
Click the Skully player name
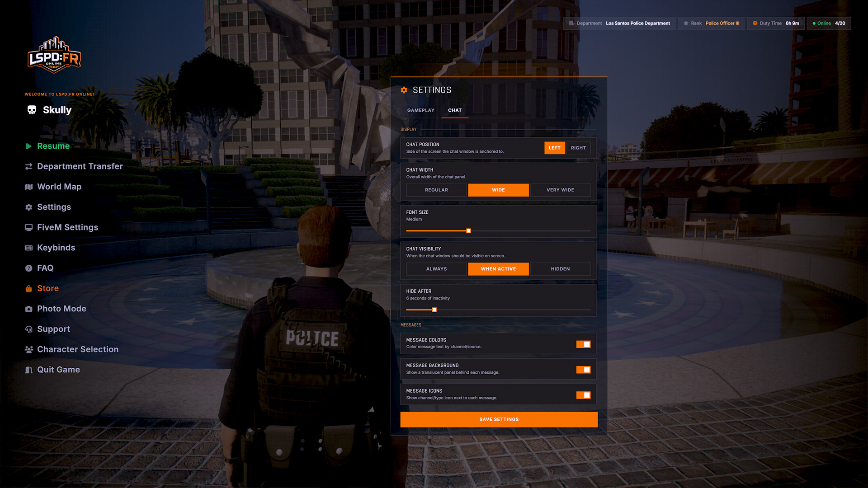57,110
